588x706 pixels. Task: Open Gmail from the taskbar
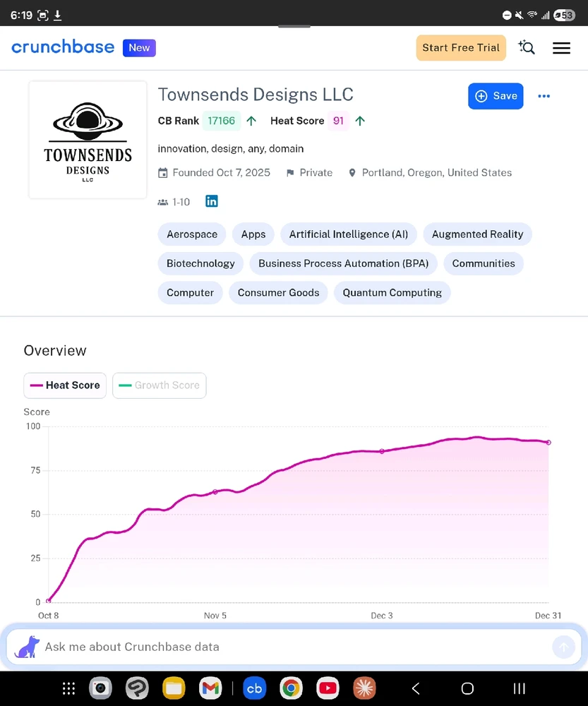pyautogui.click(x=210, y=688)
